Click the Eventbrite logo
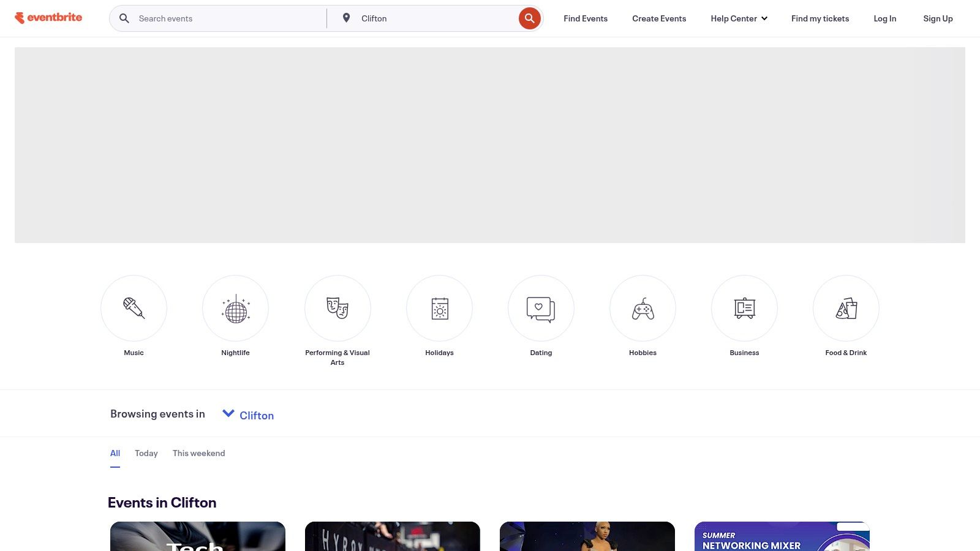Viewport: 980px width, 551px height. [48, 18]
